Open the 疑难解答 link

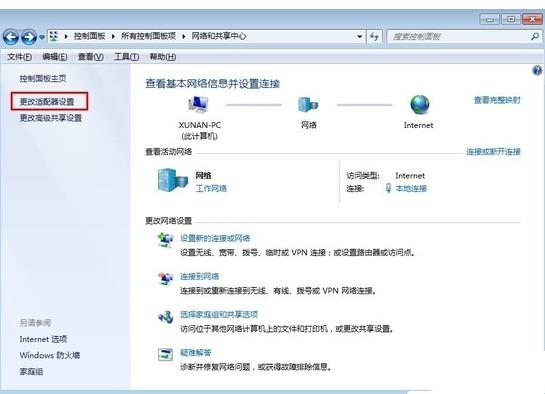[196, 353]
